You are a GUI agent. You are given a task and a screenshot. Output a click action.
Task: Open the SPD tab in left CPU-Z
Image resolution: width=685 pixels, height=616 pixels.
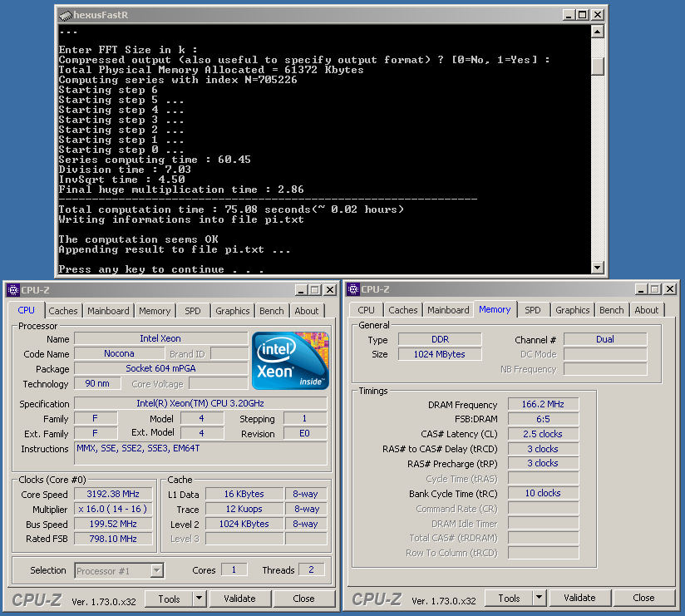[193, 311]
